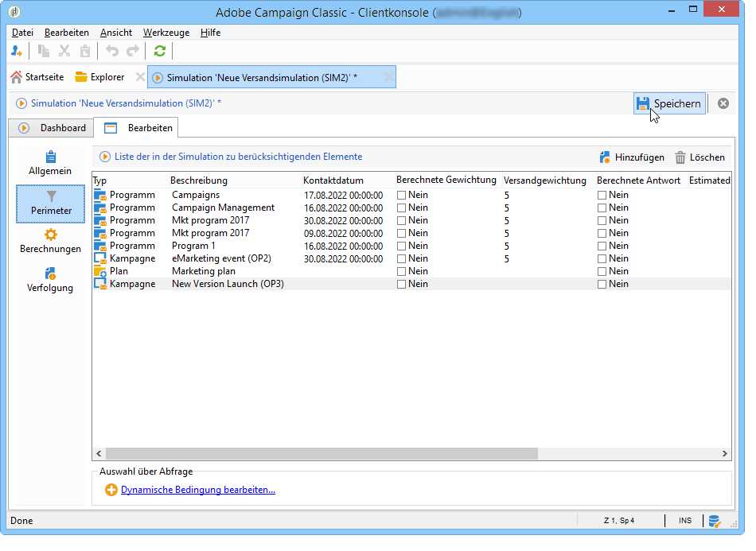Toggle Berechnete Gewichtung checkbox for eMarketing event
756x551 pixels.
[401, 258]
